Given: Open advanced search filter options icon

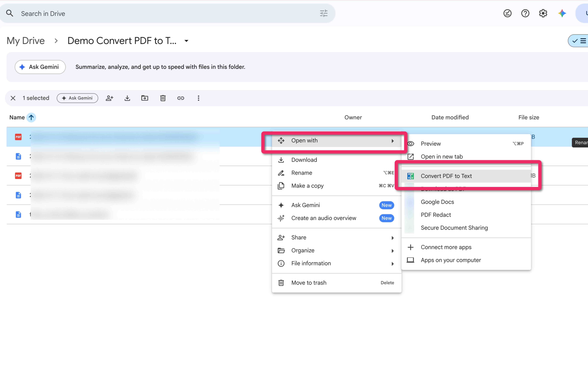Looking at the screenshot, I should coord(324,13).
